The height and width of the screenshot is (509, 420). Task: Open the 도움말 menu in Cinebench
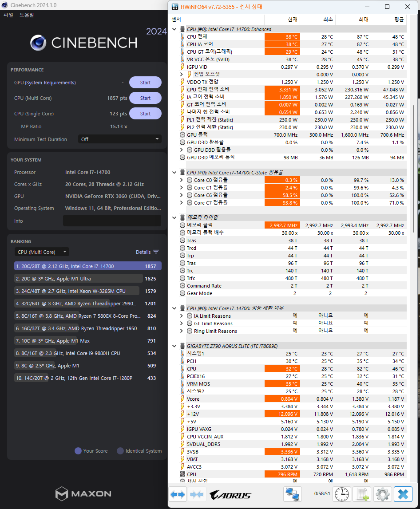[27, 15]
